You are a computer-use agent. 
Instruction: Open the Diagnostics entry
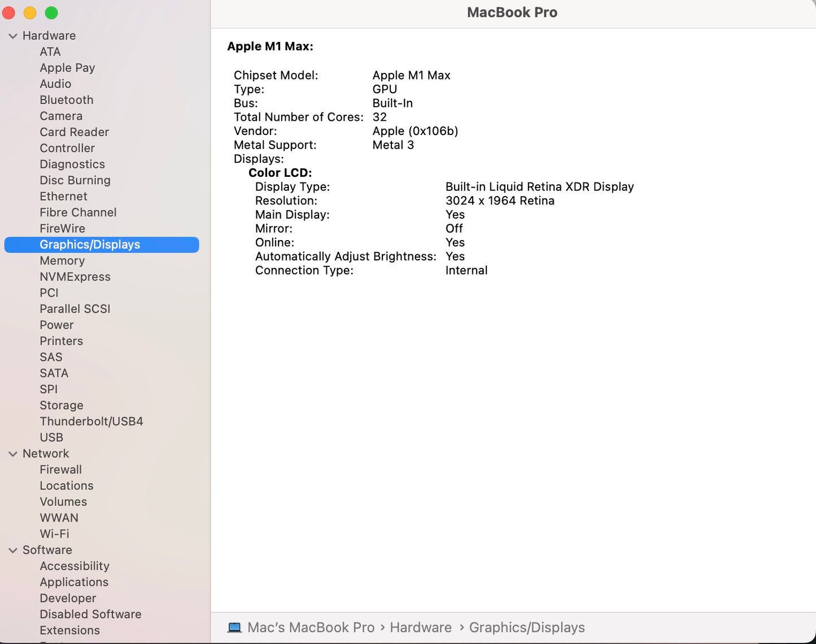coord(72,164)
